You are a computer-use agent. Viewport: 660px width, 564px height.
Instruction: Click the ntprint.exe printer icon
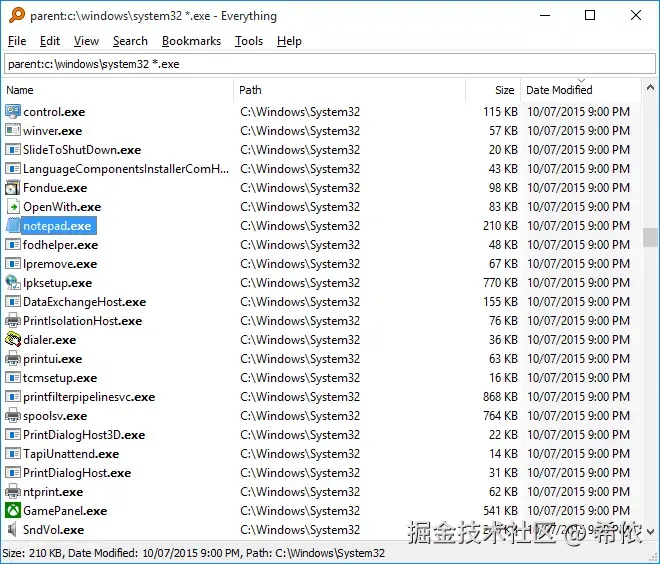[x=13, y=492]
